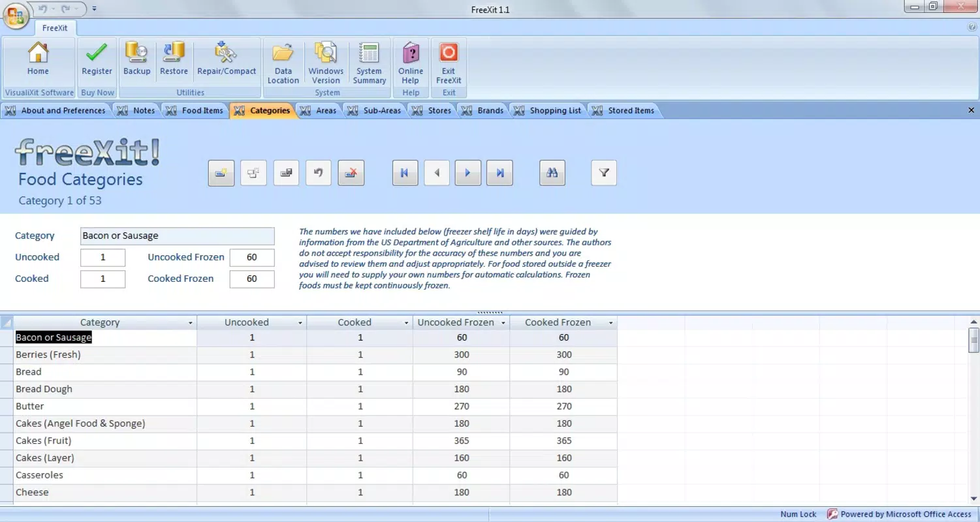The image size is (980, 522).
Task: Open the About and Preferences tab
Action: (56, 111)
